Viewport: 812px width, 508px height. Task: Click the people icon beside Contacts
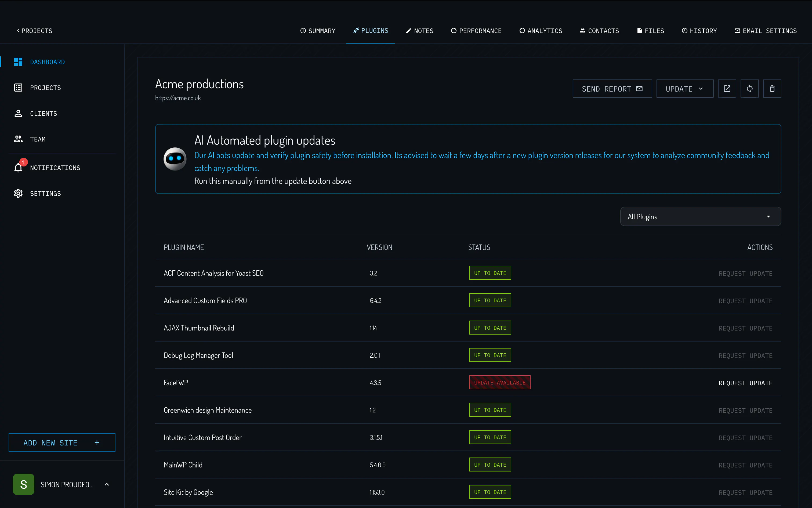click(x=582, y=31)
